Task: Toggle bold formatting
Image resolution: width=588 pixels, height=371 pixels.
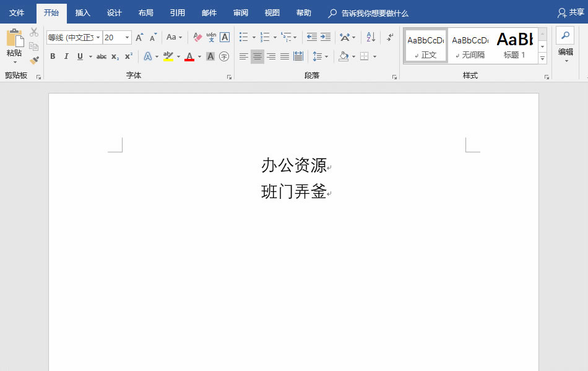Action: pyautogui.click(x=53, y=56)
